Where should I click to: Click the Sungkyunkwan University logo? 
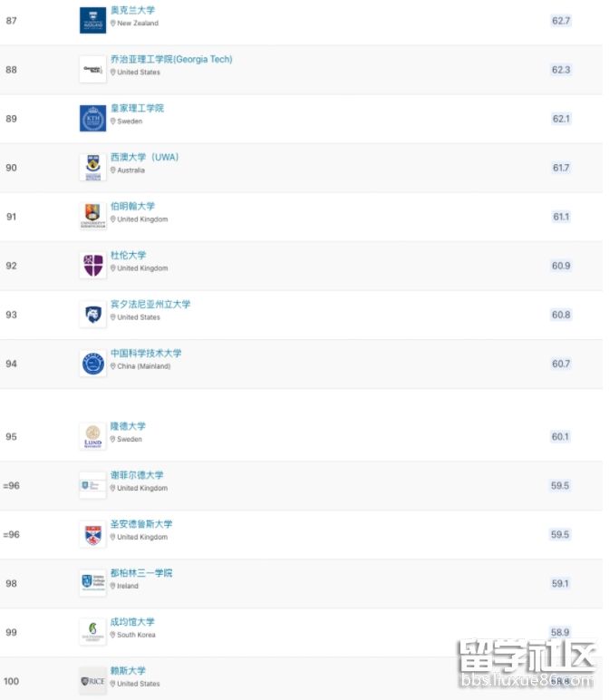pyautogui.click(x=92, y=632)
